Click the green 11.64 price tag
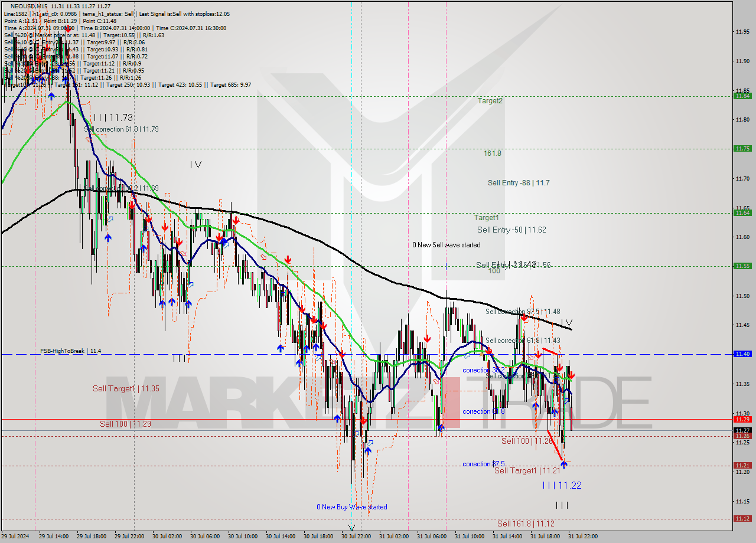 click(742, 213)
